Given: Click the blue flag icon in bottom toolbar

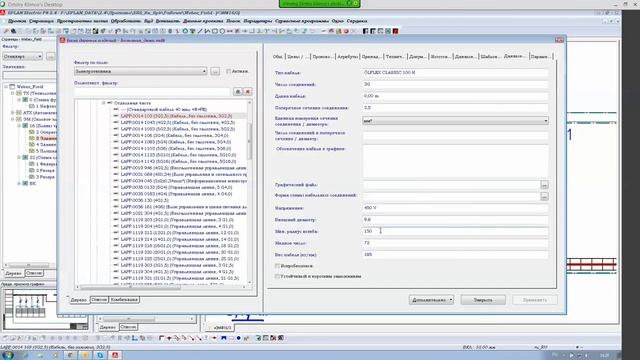Looking at the screenshot, I should tap(224, 338).
